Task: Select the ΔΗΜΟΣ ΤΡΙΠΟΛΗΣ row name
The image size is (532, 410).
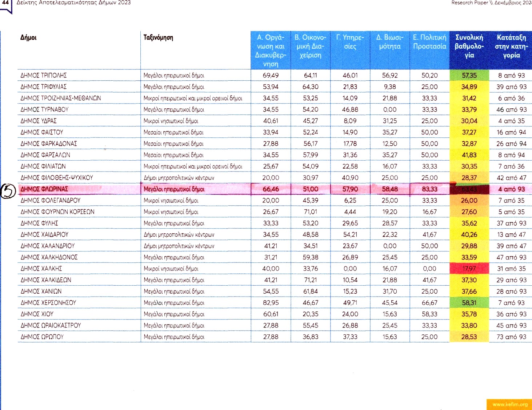Action: pos(44,76)
